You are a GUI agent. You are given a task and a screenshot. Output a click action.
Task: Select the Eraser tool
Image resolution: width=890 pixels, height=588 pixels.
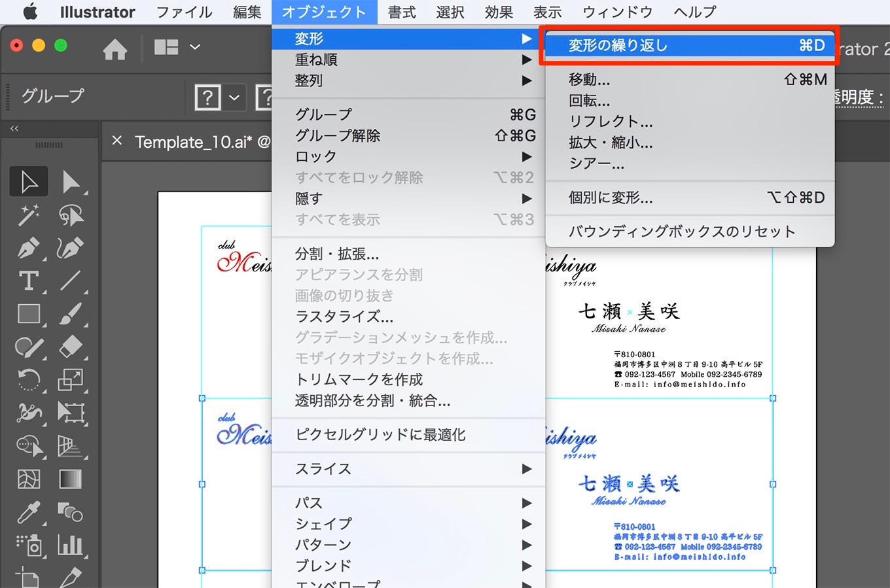click(x=71, y=347)
